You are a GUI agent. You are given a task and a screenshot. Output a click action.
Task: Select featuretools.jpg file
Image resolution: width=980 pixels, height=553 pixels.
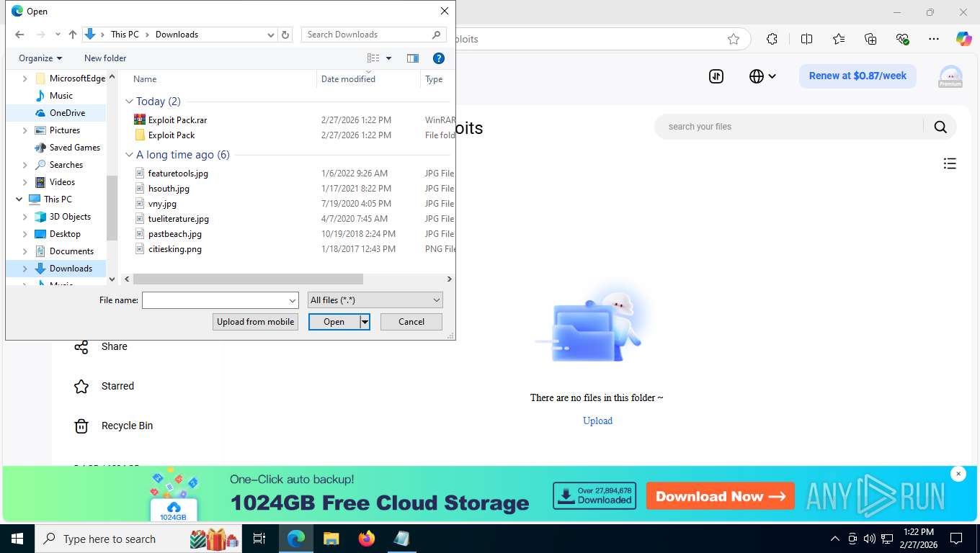pos(178,174)
